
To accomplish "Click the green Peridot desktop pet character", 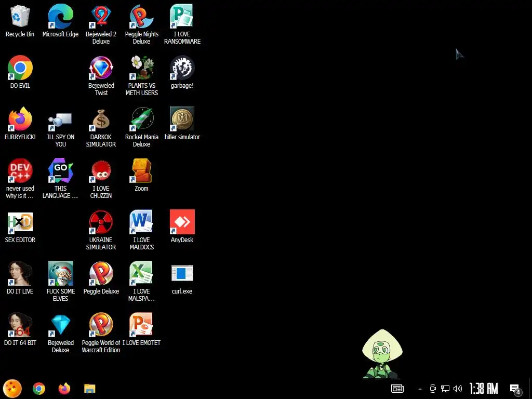I will [x=382, y=354].
